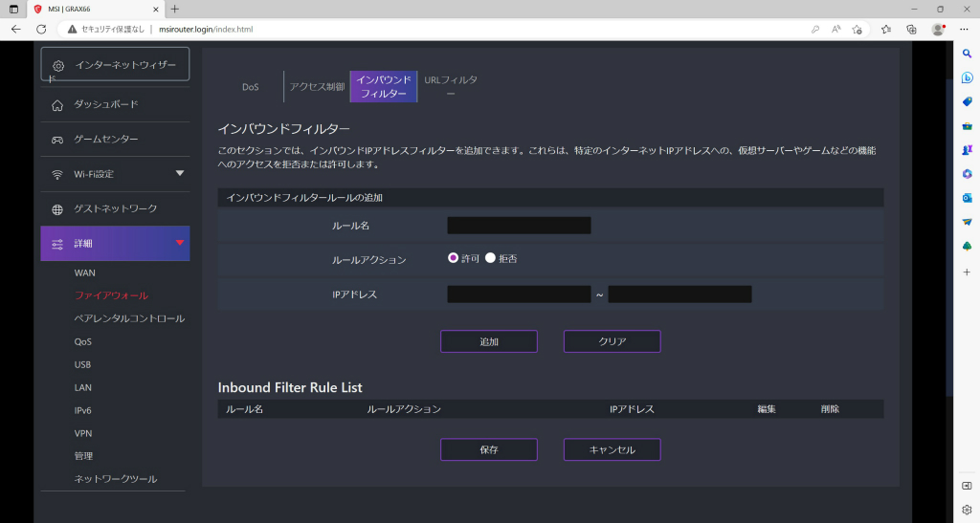
Task: Open the Dashboard home icon
Action: tap(57, 105)
